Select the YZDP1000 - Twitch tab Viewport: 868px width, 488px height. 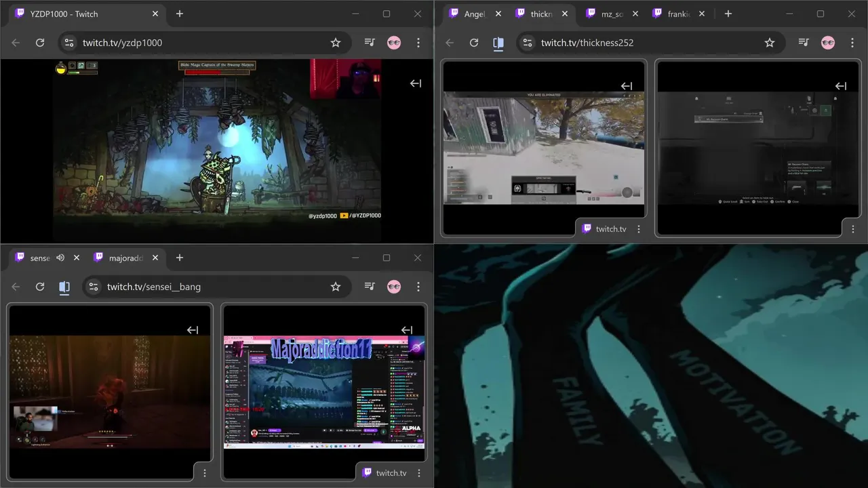(x=85, y=14)
